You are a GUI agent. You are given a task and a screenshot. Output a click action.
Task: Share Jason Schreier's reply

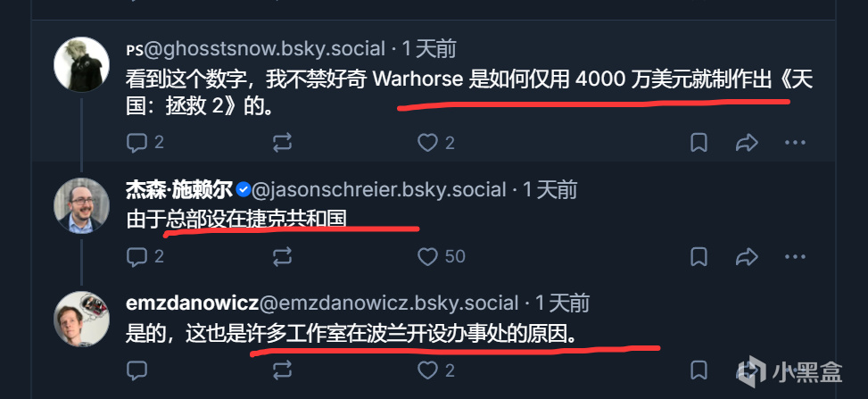click(746, 256)
